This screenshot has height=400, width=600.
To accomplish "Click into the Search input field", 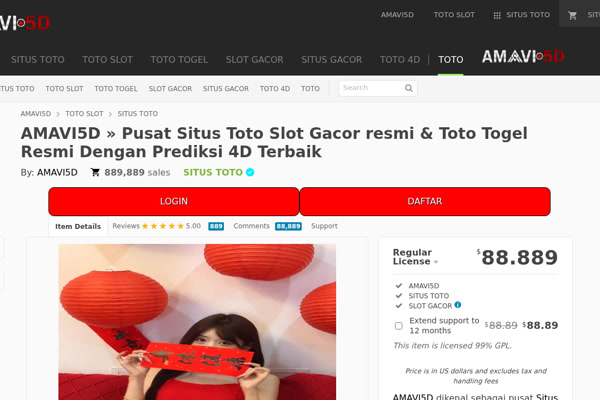I will tap(371, 88).
